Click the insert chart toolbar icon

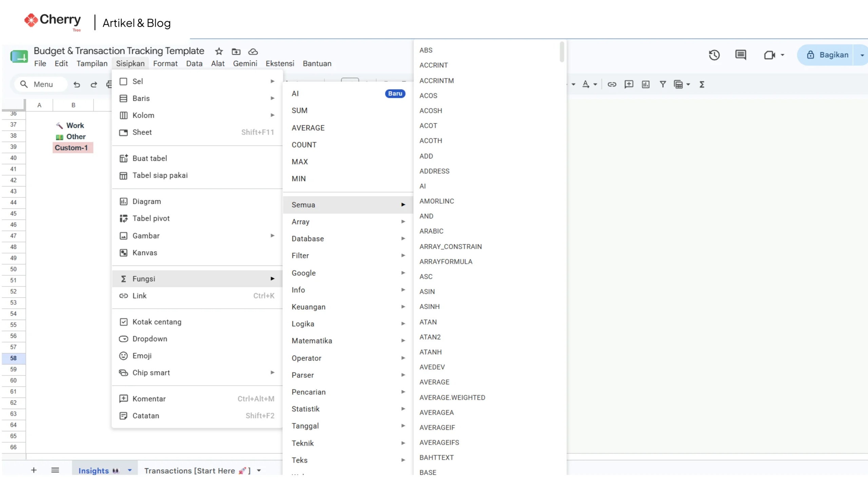click(x=646, y=84)
